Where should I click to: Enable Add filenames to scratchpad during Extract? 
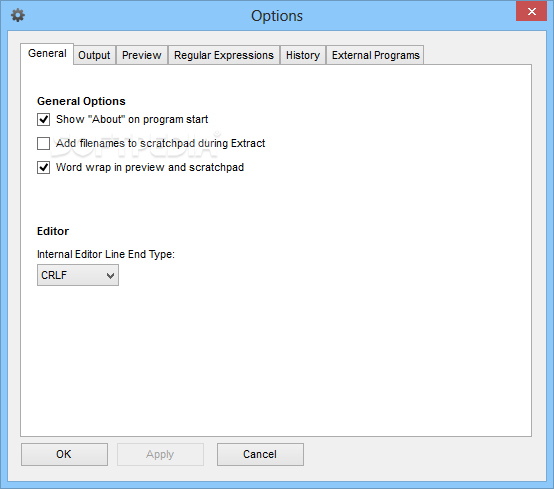[43, 143]
